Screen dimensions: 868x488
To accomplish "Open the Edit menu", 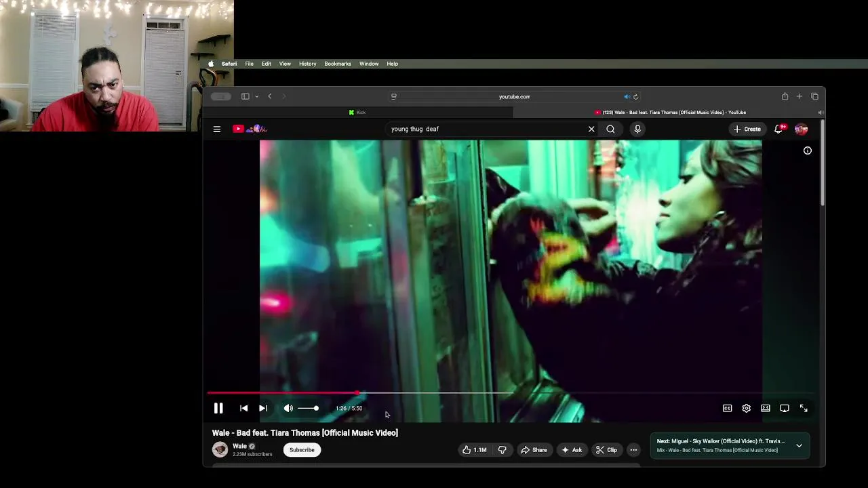I will pyautogui.click(x=267, y=64).
